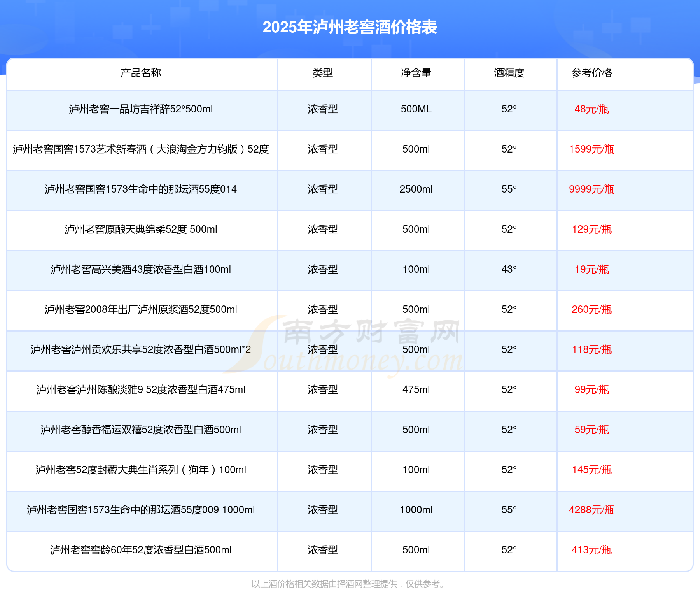Click the 酒精度 column header
Viewport: 700px width, 607px height.
point(509,73)
